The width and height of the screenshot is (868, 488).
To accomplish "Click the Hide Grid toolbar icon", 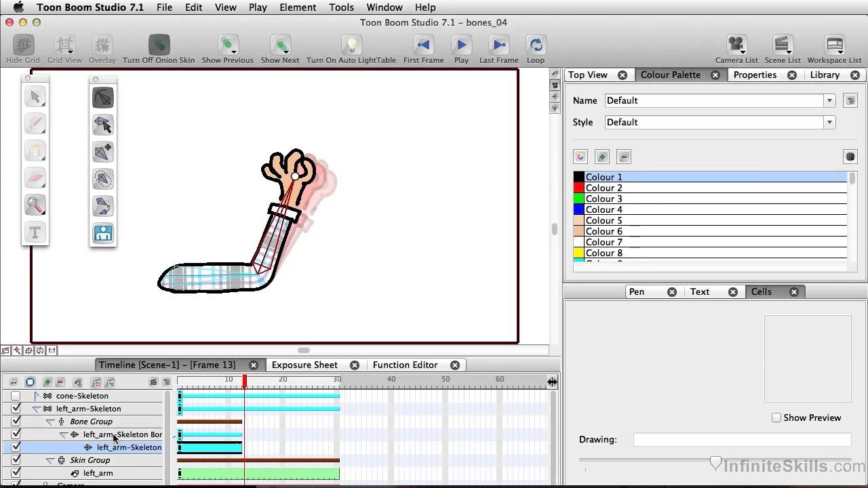I will (x=24, y=45).
